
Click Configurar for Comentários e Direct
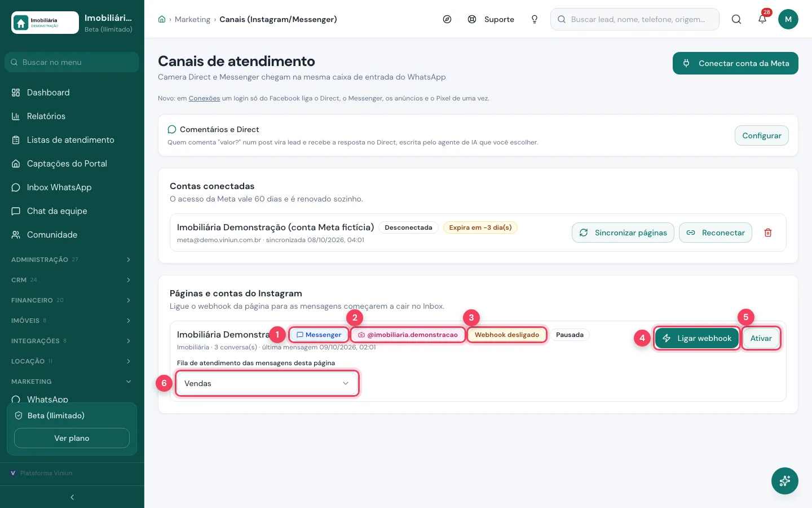[761, 135]
